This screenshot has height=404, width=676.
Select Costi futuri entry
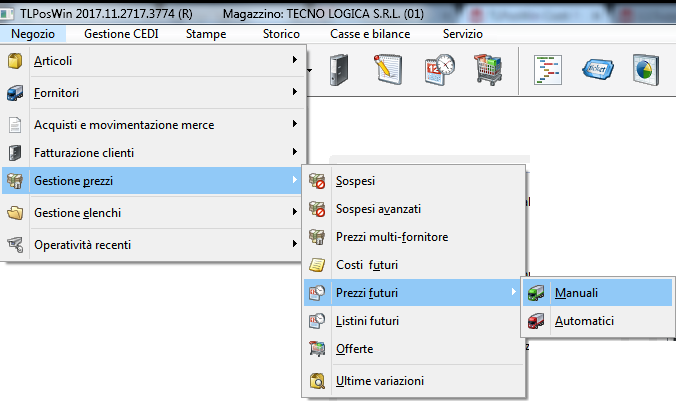coord(414,265)
